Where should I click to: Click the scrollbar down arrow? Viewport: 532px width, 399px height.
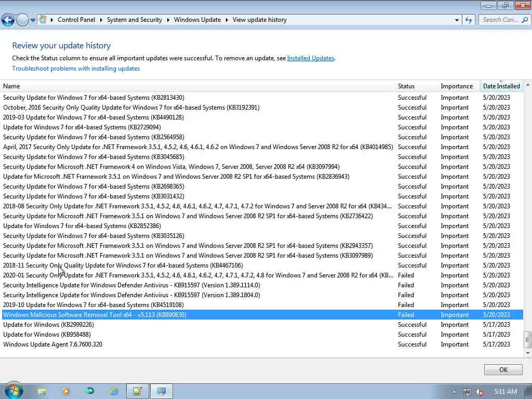(528, 353)
